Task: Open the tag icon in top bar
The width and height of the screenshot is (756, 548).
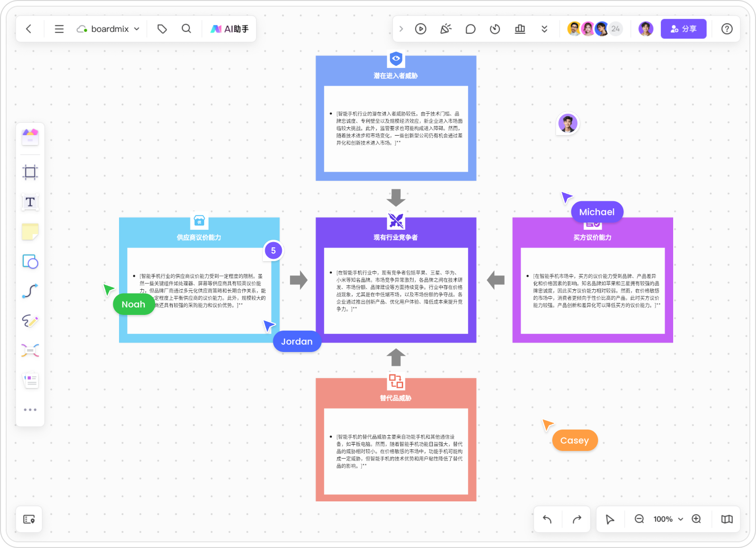Action: point(162,29)
